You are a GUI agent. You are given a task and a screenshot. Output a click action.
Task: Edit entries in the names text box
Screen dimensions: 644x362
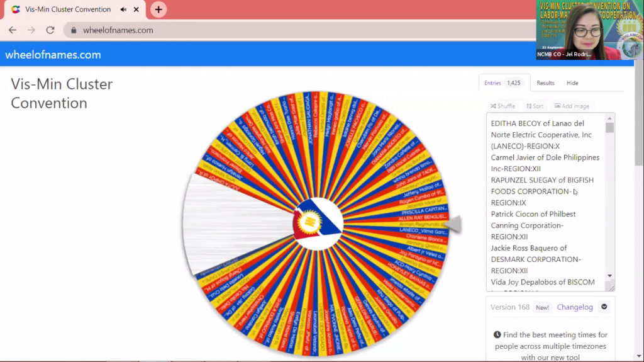point(547,202)
